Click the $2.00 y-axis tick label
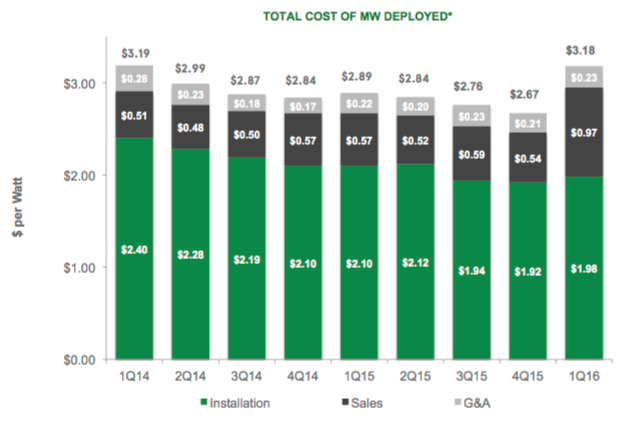This screenshot has width=624, height=421. pos(79,176)
